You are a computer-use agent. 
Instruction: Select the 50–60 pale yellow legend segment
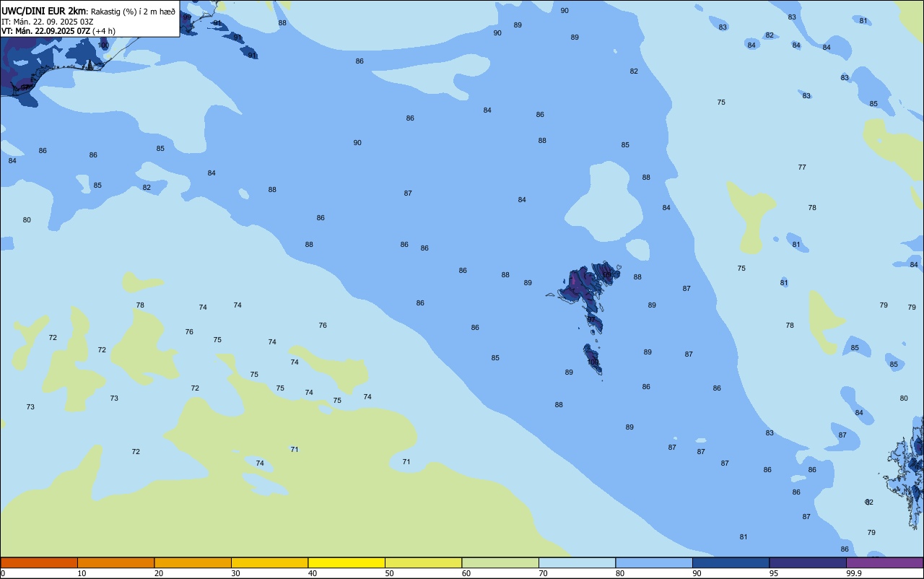click(x=423, y=562)
